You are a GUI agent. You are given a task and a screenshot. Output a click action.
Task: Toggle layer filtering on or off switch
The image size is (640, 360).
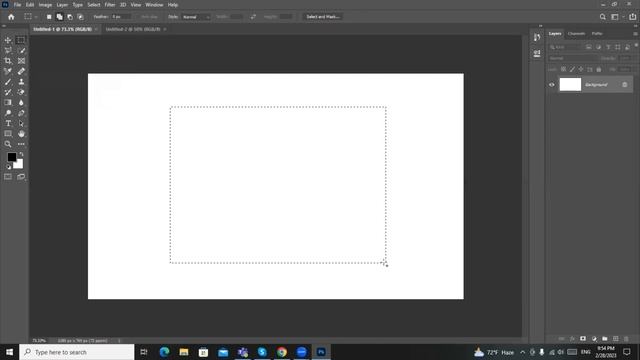click(636, 46)
